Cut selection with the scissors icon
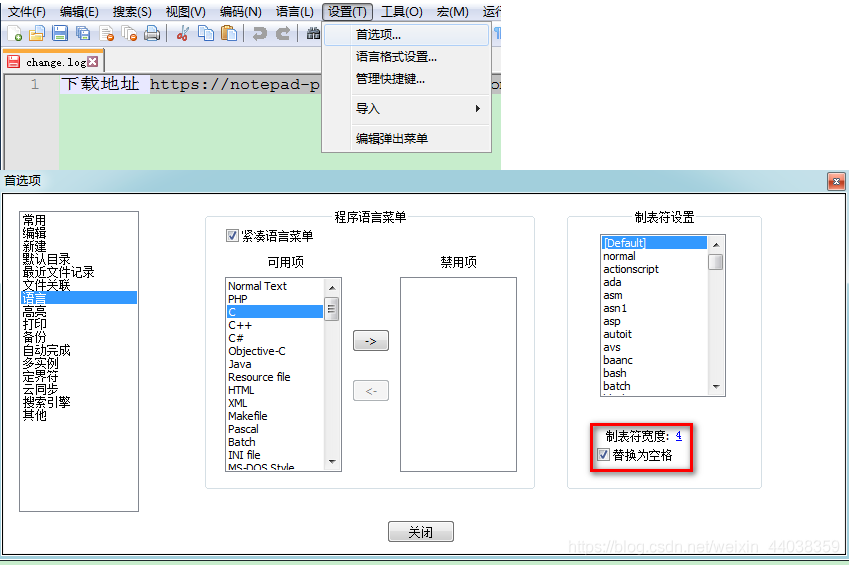 182,34
